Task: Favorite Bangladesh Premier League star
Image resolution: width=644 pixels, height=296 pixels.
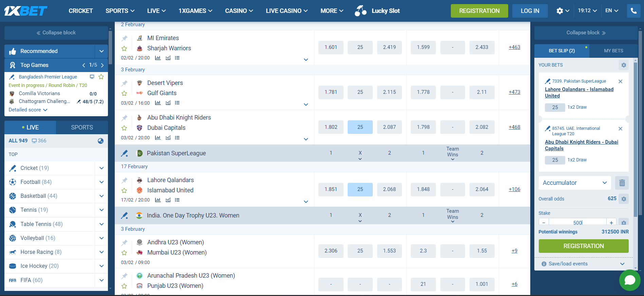Action: (101, 77)
